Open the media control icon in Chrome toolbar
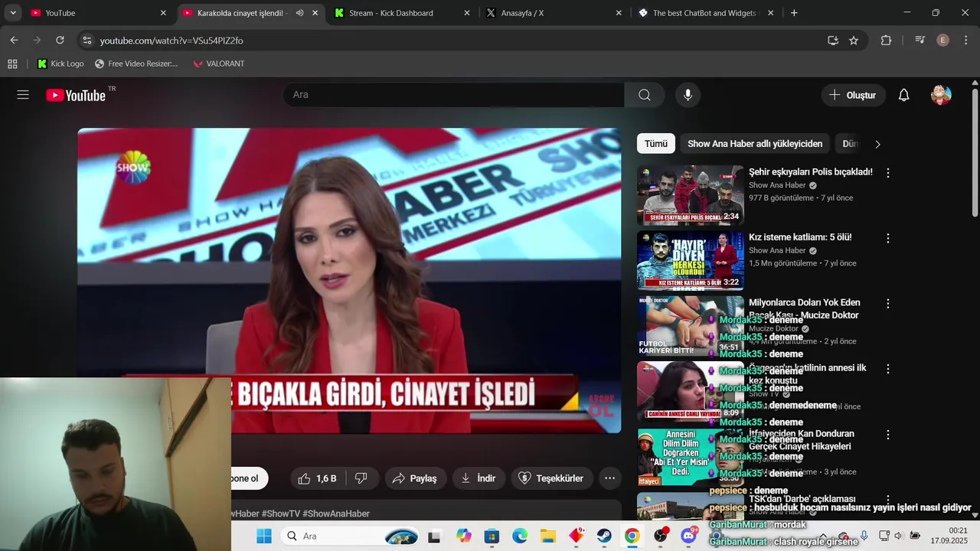Image resolution: width=980 pixels, height=551 pixels. click(920, 40)
